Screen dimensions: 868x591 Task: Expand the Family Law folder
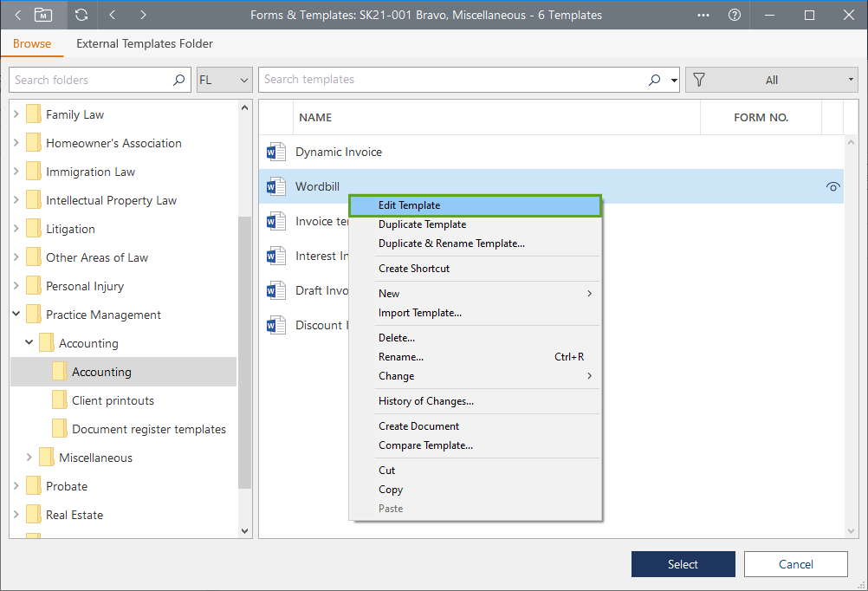tap(16, 114)
